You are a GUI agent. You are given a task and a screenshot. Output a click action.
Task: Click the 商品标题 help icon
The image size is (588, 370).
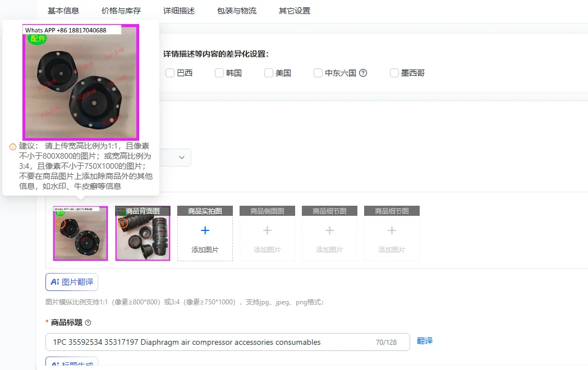coord(88,323)
